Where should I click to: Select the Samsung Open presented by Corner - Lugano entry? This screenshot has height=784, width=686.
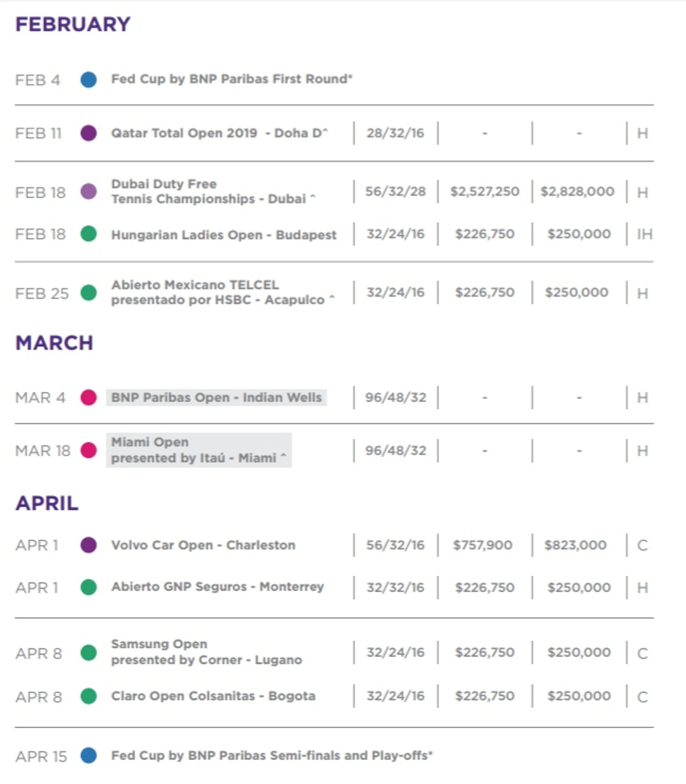coord(206,652)
